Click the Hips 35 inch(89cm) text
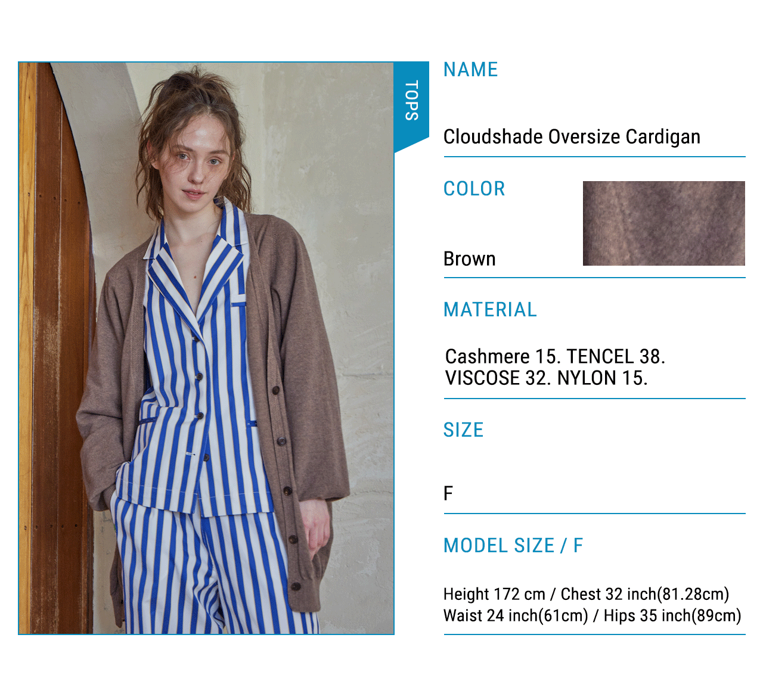This screenshot has width=763, height=700. [x=672, y=616]
